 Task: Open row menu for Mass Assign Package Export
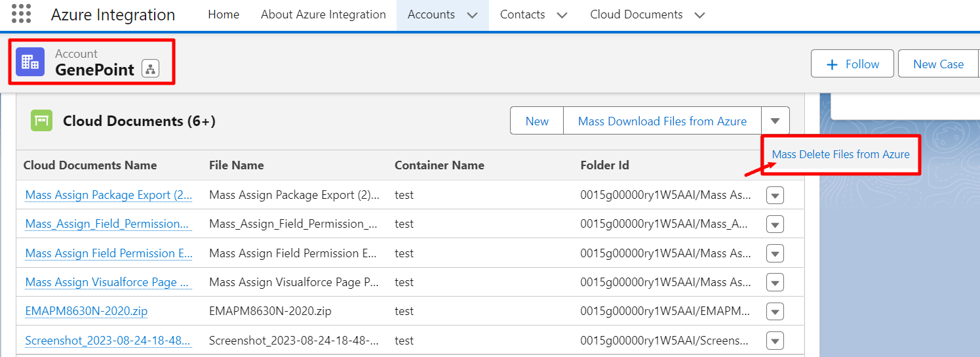[x=775, y=196]
